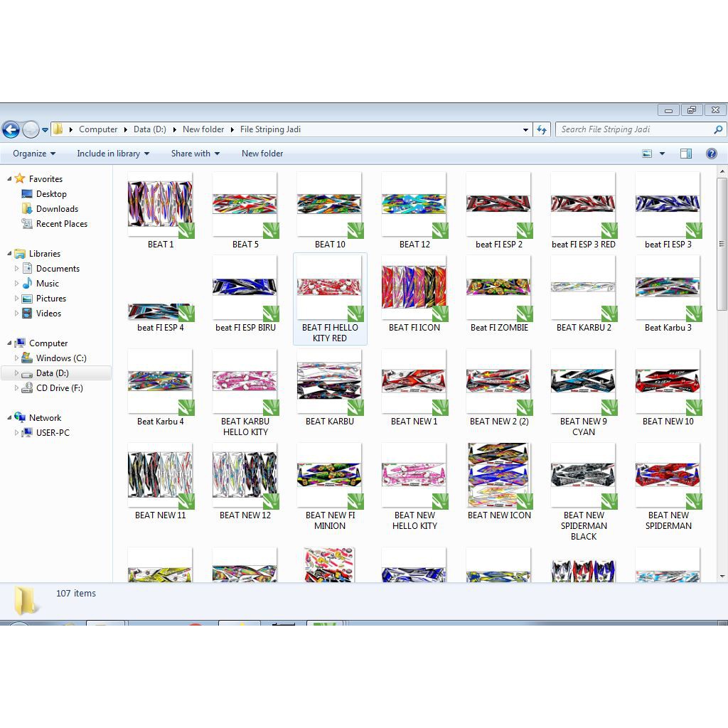This screenshot has height=728, width=728.
Task: Click the search magnifier in the search box
Action: 718,129
